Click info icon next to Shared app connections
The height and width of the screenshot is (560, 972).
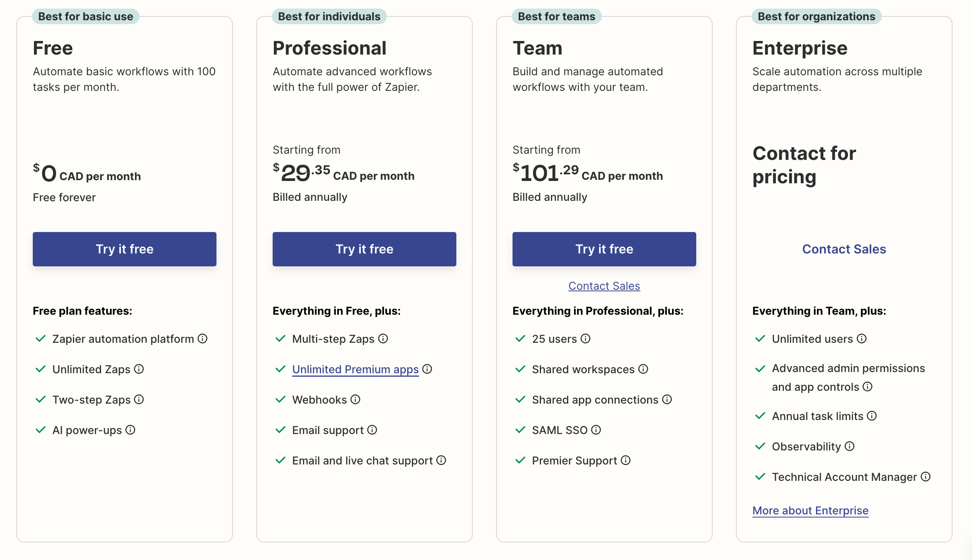(x=667, y=399)
